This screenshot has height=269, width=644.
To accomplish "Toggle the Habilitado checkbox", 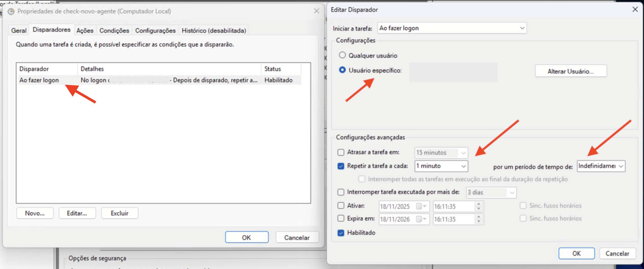I will click(x=341, y=233).
